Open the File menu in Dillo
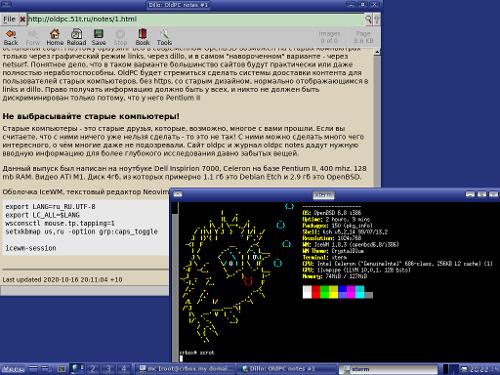 tap(9, 19)
